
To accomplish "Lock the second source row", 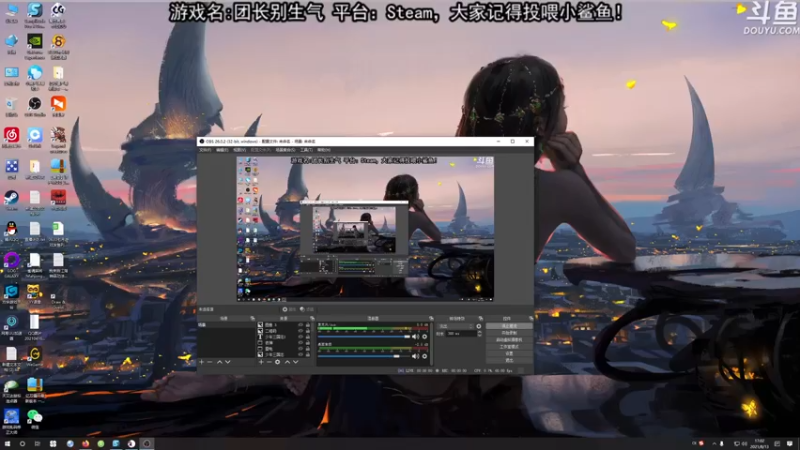I will 308,331.
